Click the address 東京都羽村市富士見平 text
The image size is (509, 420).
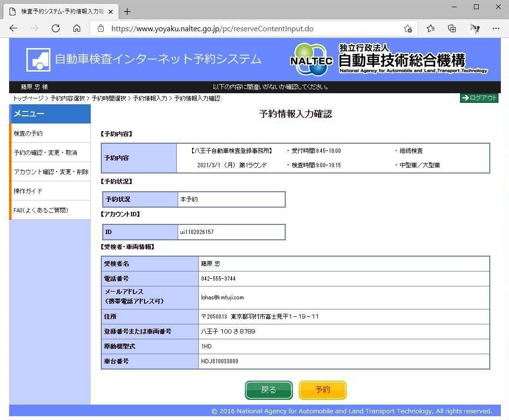pyautogui.click(x=259, y=316)
